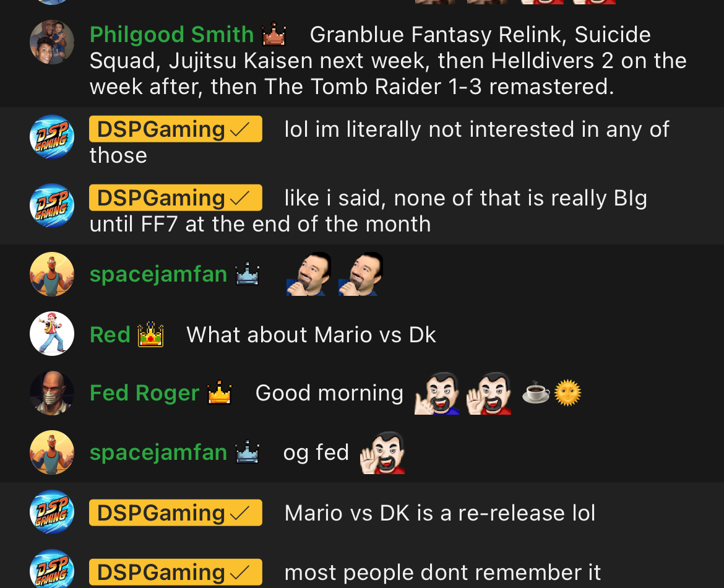Click spacejamfan's blue crown badge beside thinking emotes
Image resolution: width=724 pixels, height=588 pixels.
pyautogui.click(x=248, y=274)
